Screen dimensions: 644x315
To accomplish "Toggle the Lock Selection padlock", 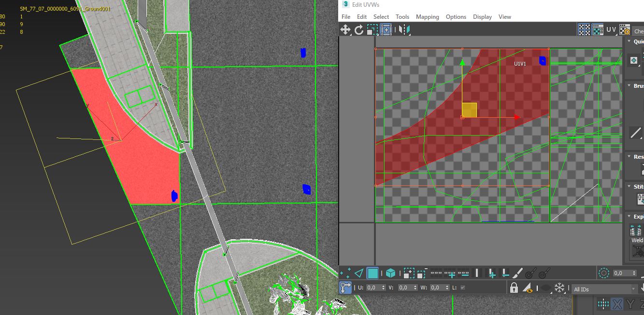I will pyautogui.click(x=514, y=288).
